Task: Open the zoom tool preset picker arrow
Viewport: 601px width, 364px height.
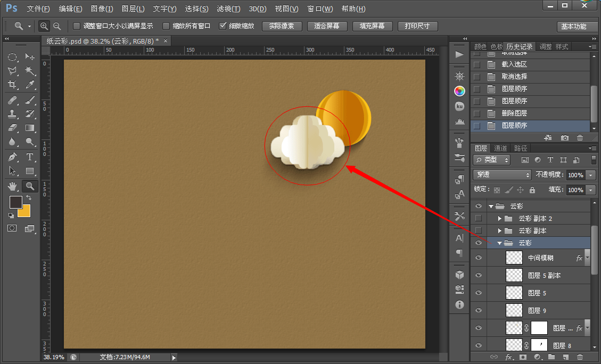Action: [29, 26]
